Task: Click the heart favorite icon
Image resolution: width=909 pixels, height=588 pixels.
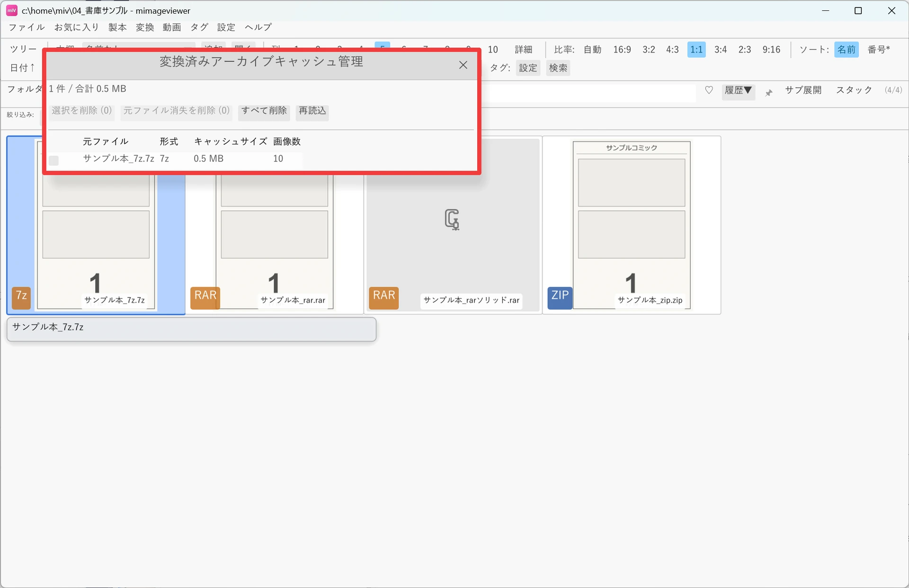Action: (x=709, y=90)
